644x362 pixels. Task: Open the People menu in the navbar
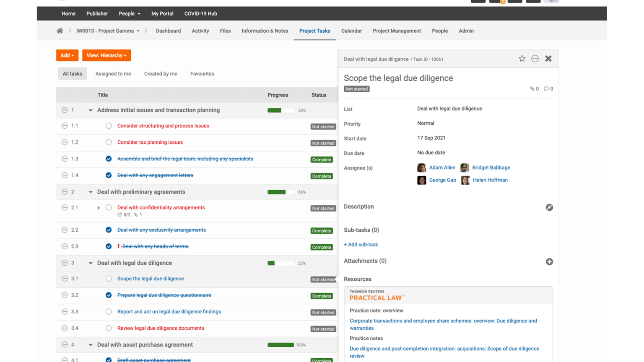[x=129, y=13]
